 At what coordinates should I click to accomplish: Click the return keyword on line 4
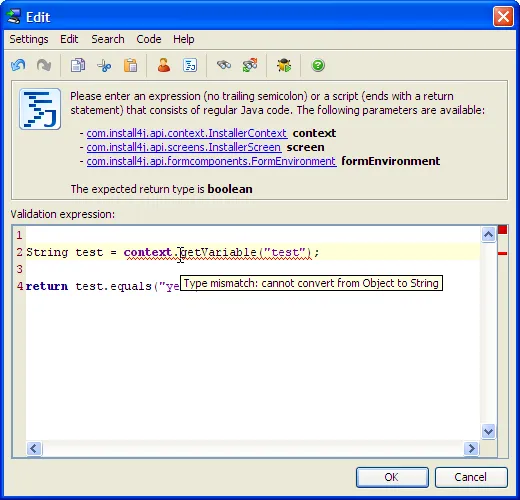click(x=47, y=286)
